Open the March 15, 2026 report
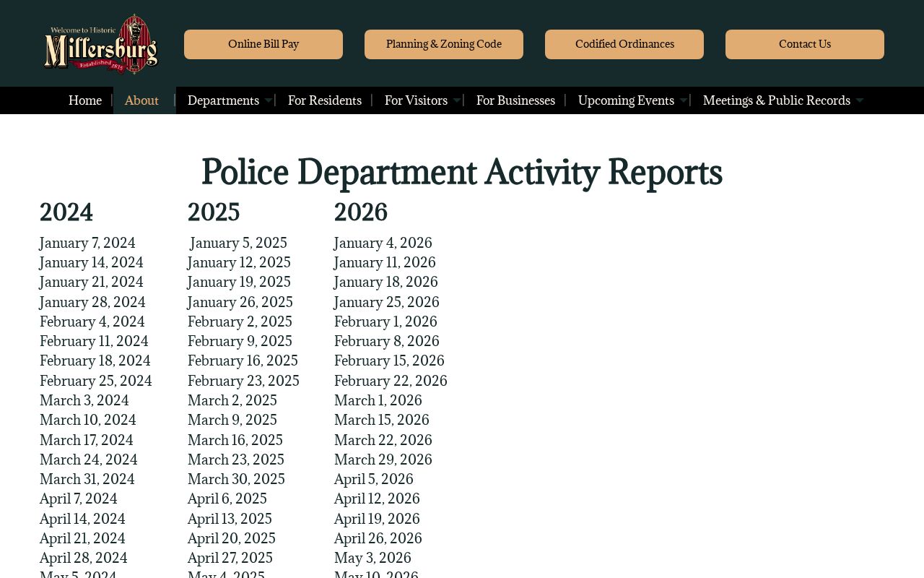 point(382,420)
